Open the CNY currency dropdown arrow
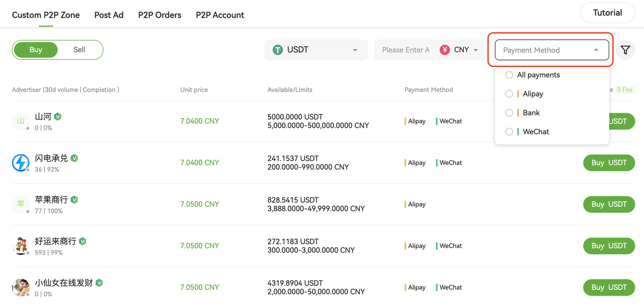This screenshot has height=307, width=644. pos(476,50)
